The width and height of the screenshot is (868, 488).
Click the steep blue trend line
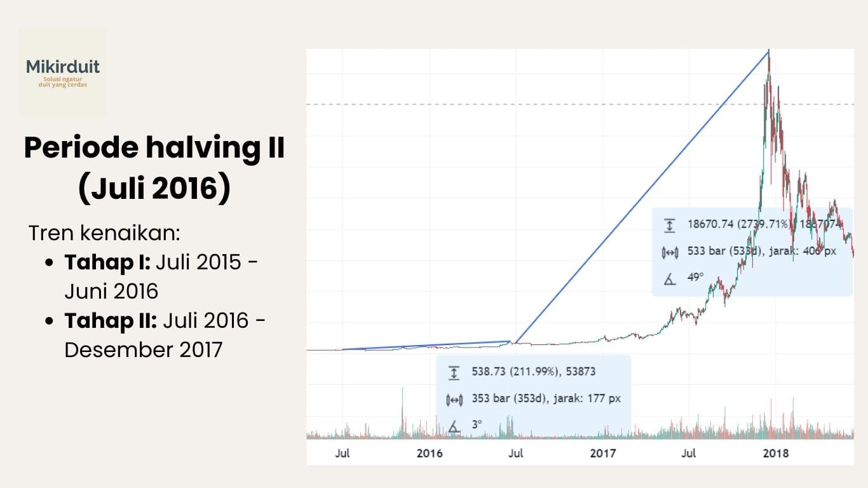click(642, 196)
